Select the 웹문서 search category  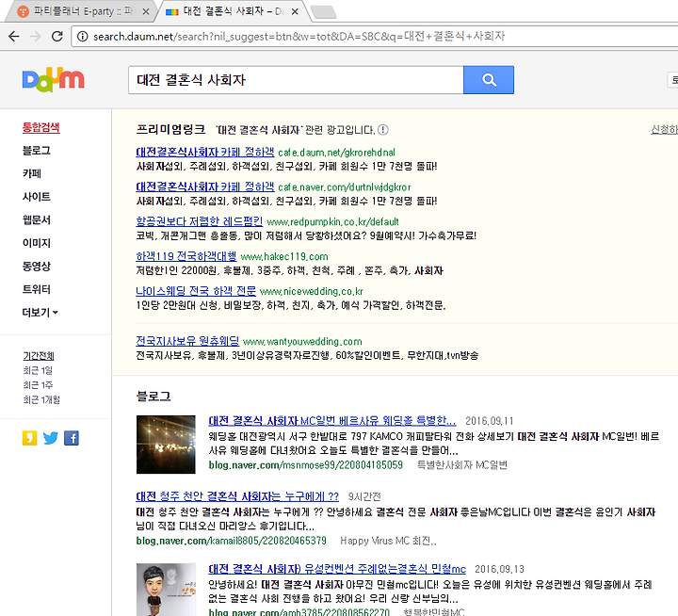pyautogui.click(x=37, y=219)
